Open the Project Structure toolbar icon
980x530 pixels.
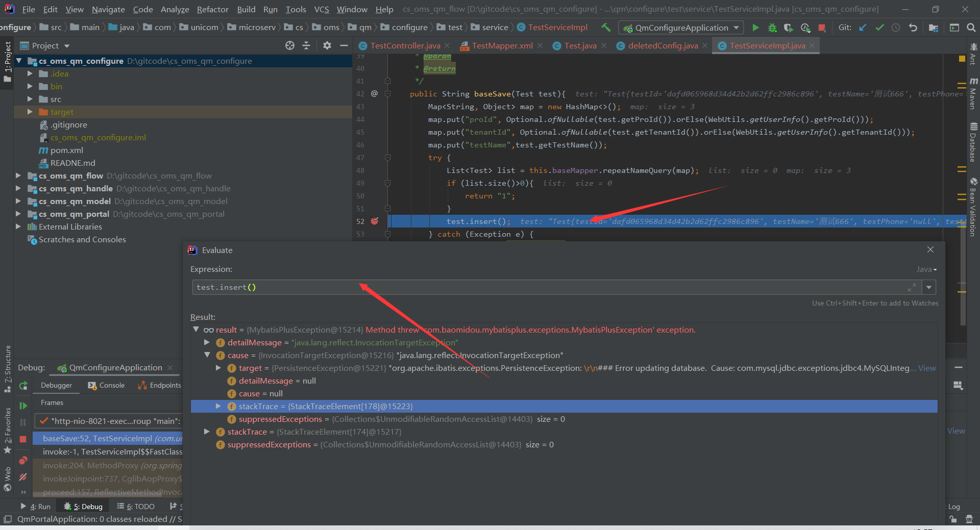tap(934, 28)
